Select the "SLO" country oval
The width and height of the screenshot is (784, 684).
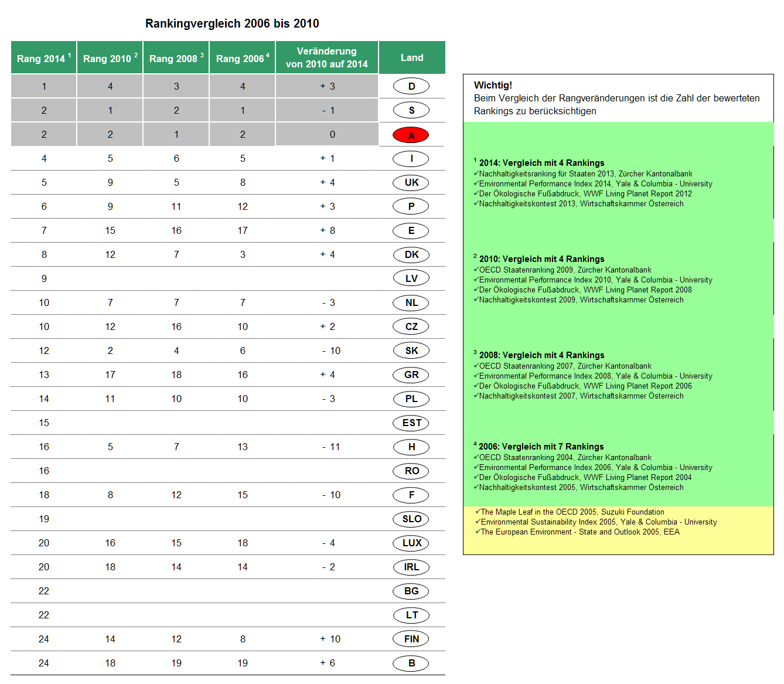click(x=411, y=519)
